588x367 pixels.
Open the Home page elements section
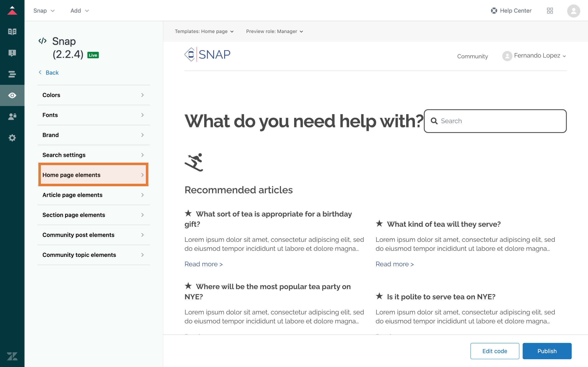pos(93,175)
